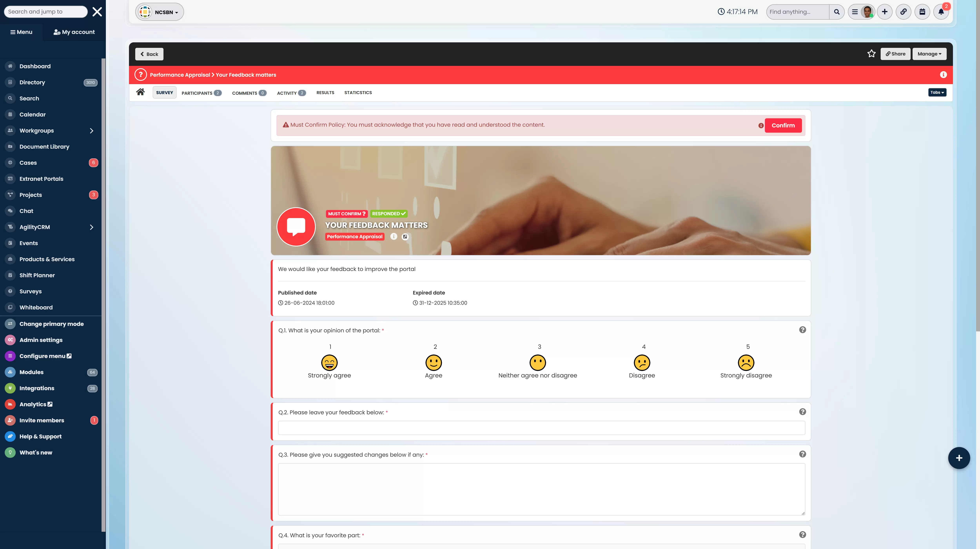Open the Manage dropdown
The height and width of the screenshot is (549, 980).
coord(929,54)
